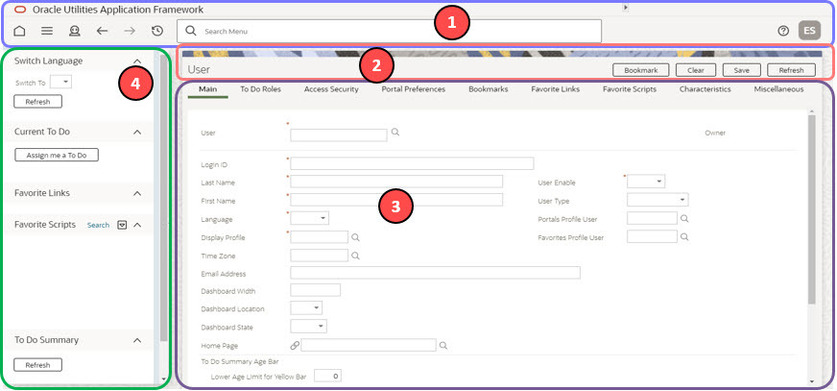Search for a User with magnifier icon

395,131
